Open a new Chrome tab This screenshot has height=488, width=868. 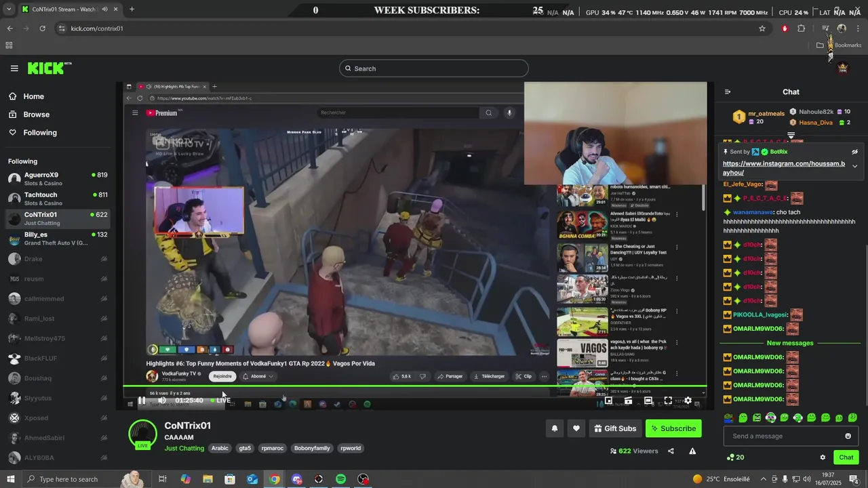(x=132, y=9)
